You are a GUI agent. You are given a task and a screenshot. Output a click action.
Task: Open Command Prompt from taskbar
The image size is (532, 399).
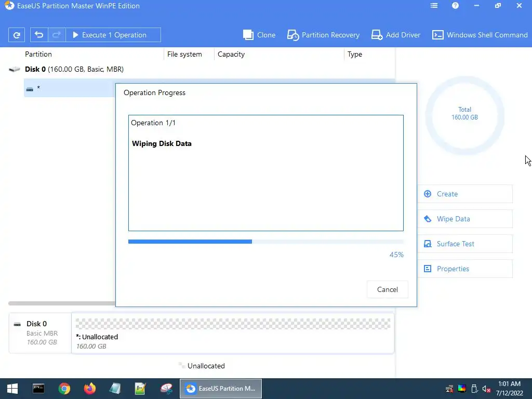pos(38,389)
